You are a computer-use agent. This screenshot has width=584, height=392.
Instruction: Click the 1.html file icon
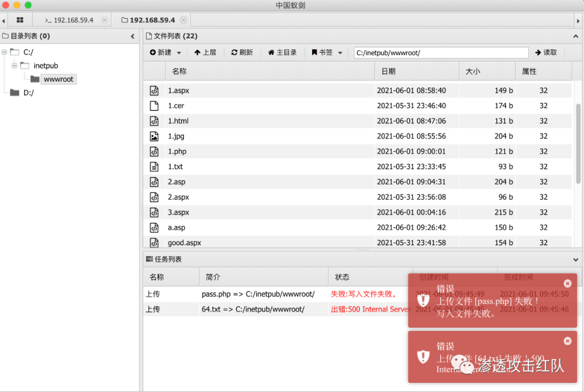154,121
